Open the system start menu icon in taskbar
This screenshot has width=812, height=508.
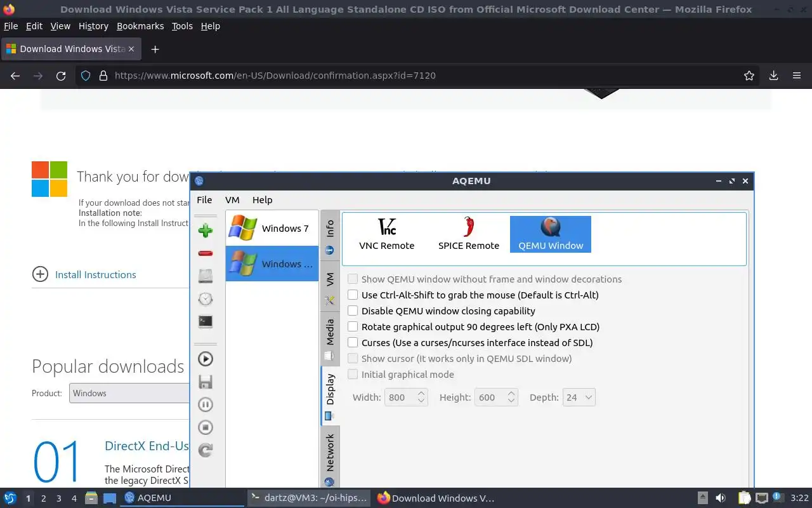10,498
